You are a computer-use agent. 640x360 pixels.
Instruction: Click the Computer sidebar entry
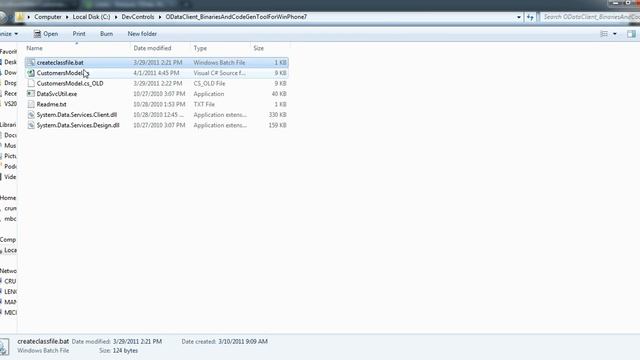(8, 240)
